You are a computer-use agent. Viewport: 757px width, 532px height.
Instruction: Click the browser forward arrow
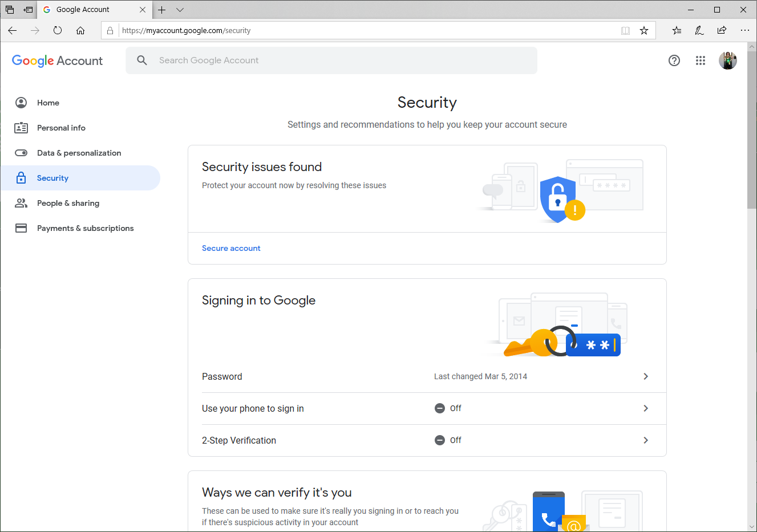pyautogui.click(x=35, y=31)
